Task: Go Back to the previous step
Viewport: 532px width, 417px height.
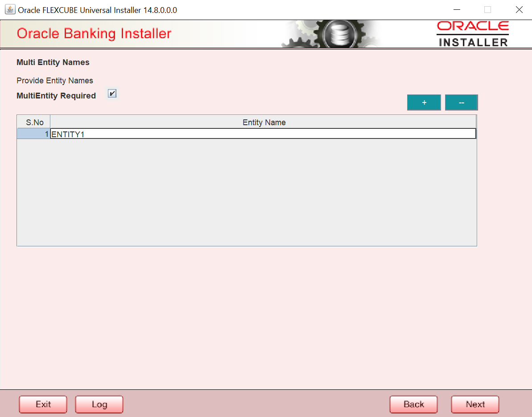Action: coord(413,404)
